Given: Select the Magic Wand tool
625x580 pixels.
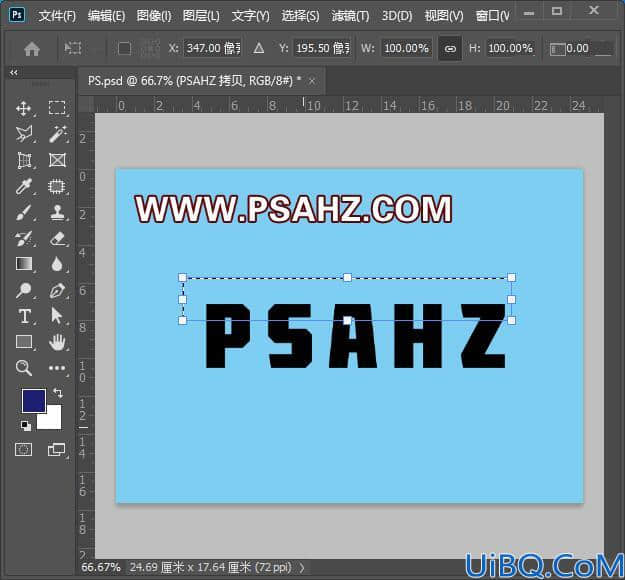Looking at the screenshot, I should pos(57,134).
